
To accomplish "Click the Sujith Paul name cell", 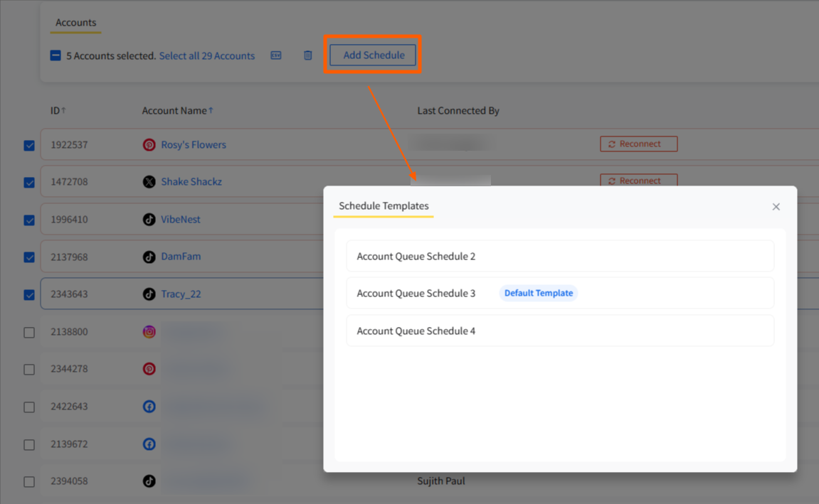I will pyautogui.click(x=441, y=481).
